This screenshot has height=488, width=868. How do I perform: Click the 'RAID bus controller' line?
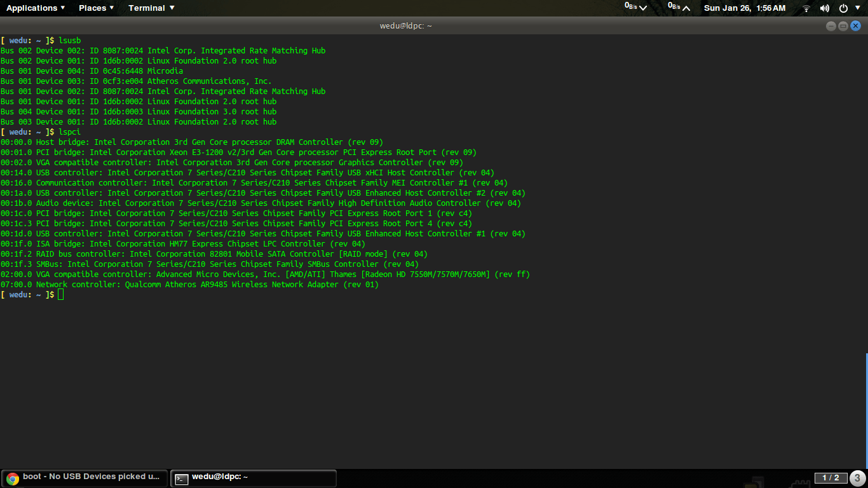[214, 254]
